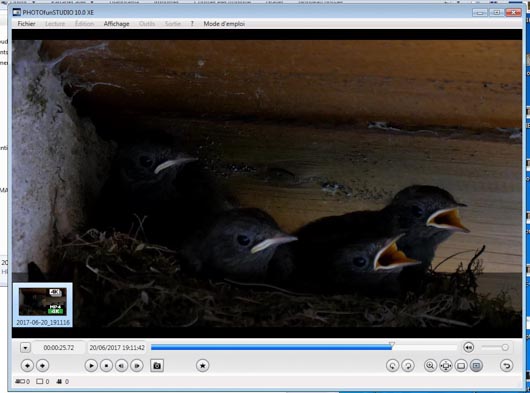
Task: Click the PHOTOfunSTUDIO app icon in title bar
Action: point(17,13)
